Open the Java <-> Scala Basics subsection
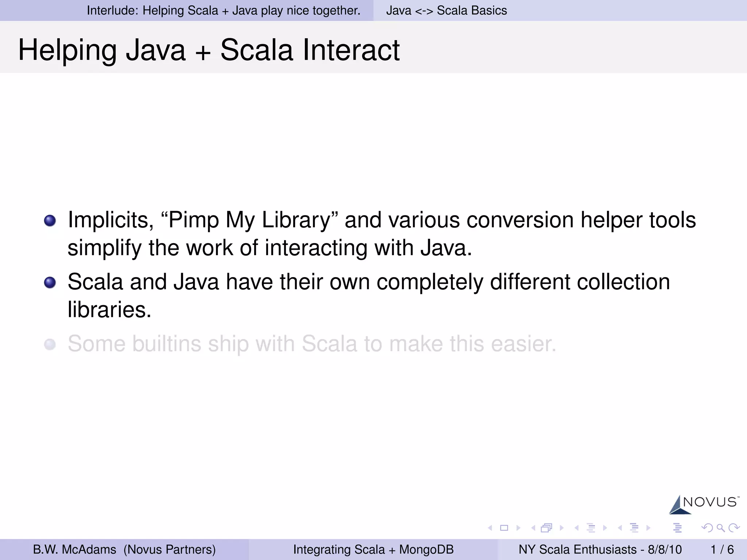Viewport: 747px width, 560px height. [x=446, y=11]
